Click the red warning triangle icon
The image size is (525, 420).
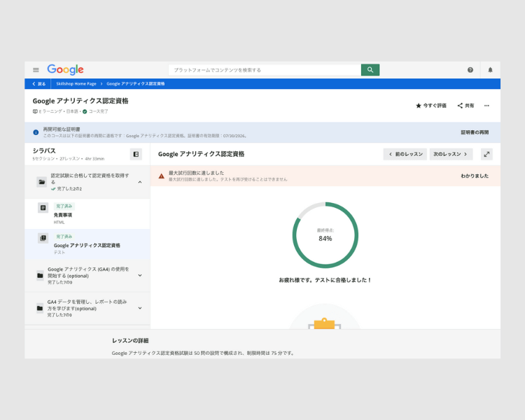pyautogui.click(x=162, y=176)
